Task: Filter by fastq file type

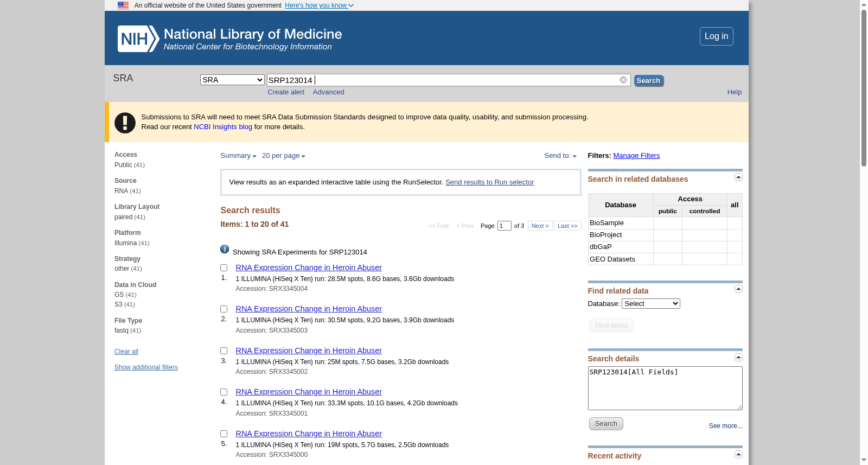Action: [x=122, y=330]
